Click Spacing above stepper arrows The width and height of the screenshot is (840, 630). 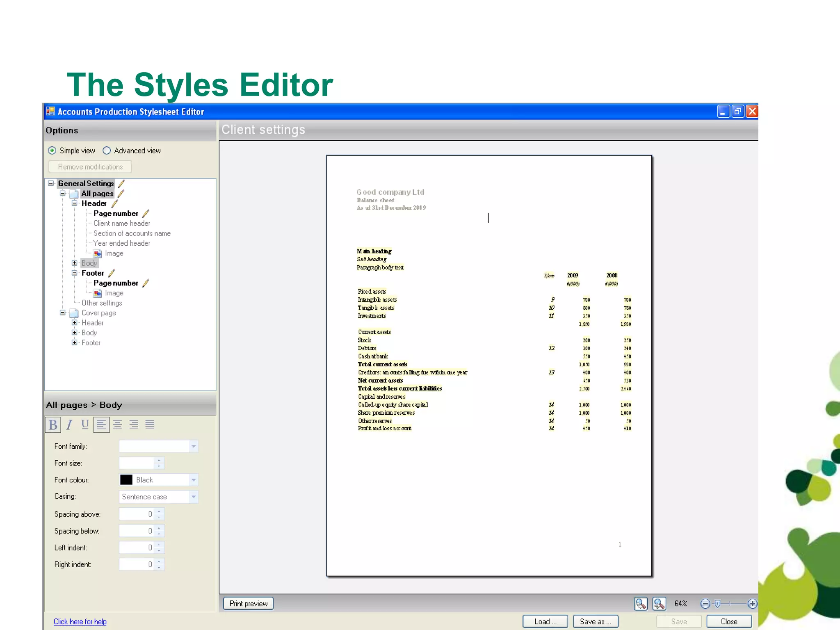click(x=159, y=514)
